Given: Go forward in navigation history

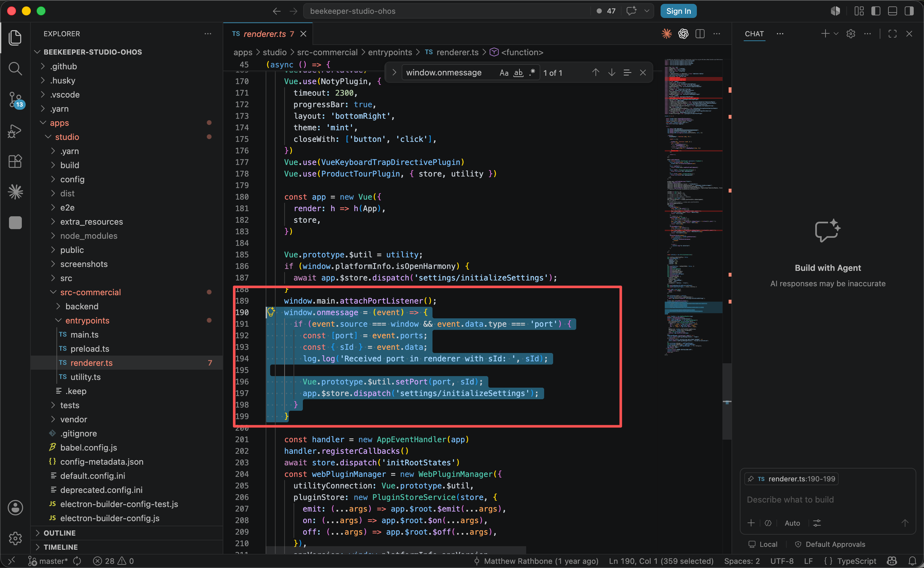Looking at the screenshot, I should (294, 11).
